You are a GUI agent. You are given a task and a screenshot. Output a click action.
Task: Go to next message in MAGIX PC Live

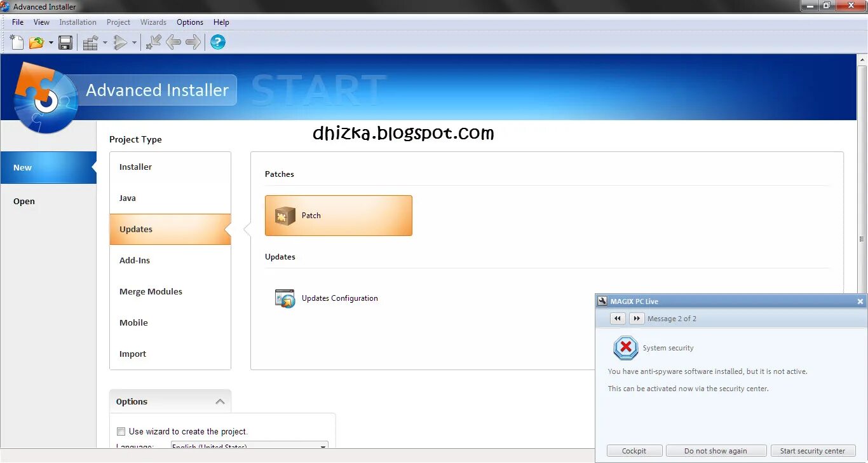coord(637,319)
